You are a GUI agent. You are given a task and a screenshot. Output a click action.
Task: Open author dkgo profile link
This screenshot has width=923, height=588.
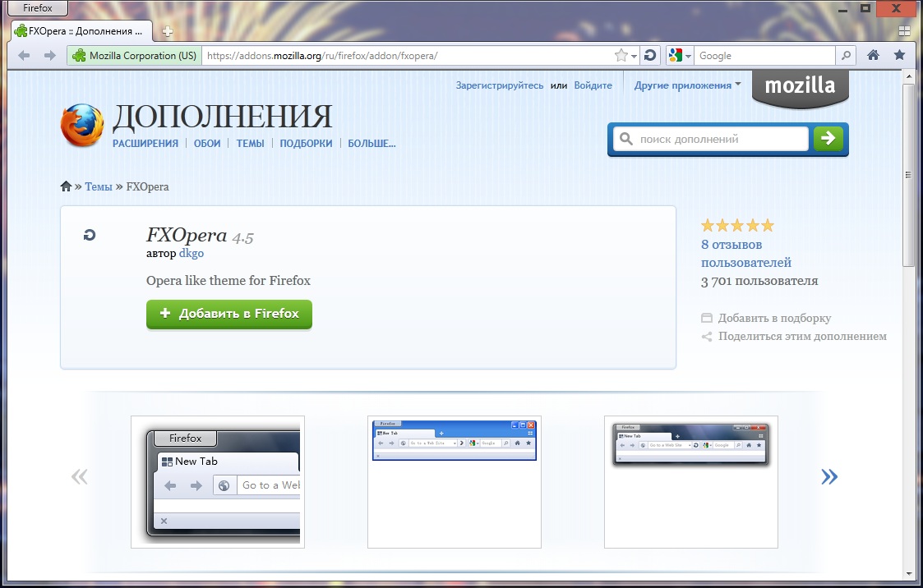192,254
